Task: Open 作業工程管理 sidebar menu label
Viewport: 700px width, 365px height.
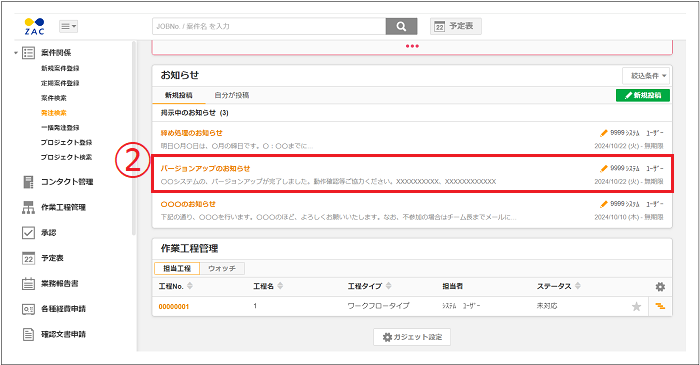Action: pyautogui.click(x=63, y=207)
